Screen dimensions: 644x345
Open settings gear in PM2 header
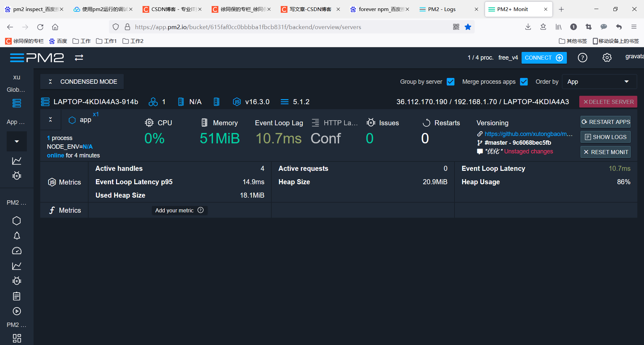pos(607,58)
